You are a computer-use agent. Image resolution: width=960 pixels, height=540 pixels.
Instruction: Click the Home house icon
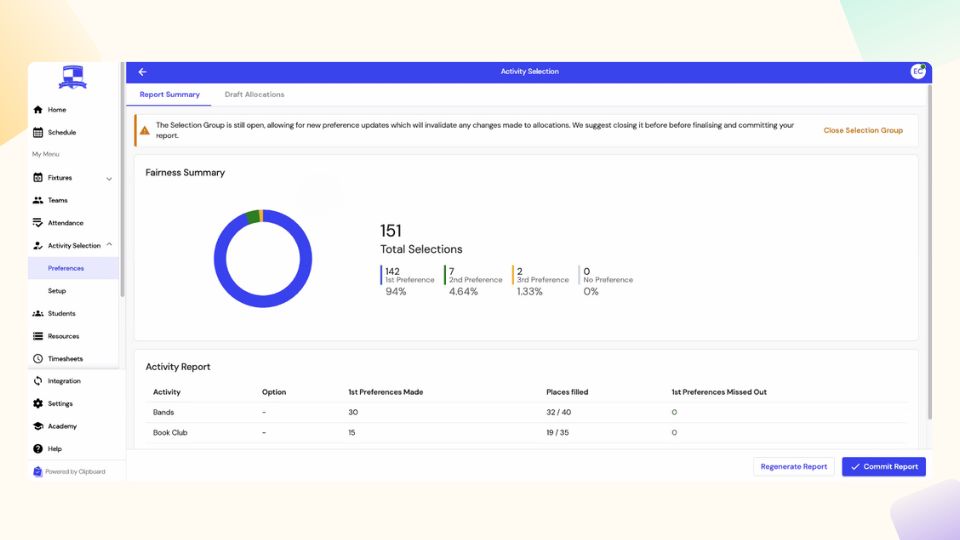coord(38,110)
